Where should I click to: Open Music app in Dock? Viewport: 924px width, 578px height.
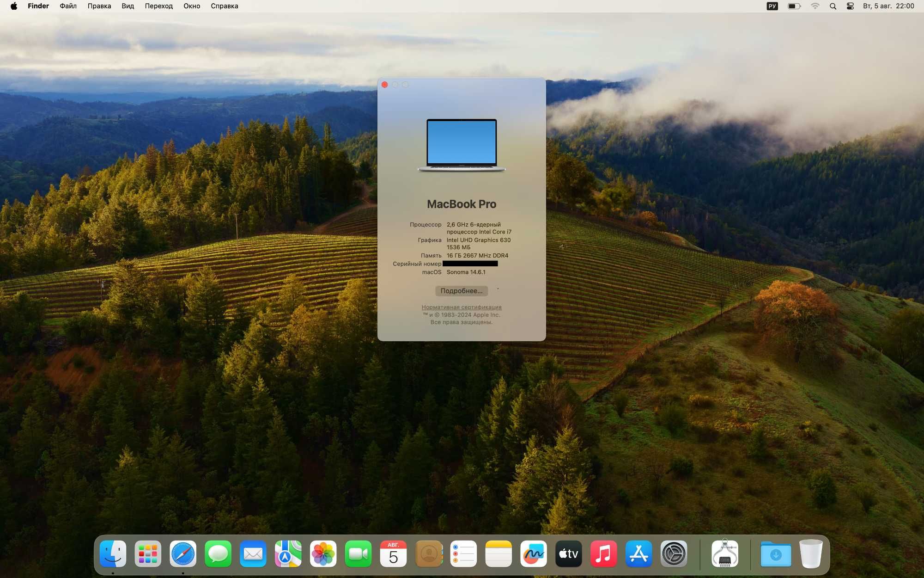(x=604, y=553)
